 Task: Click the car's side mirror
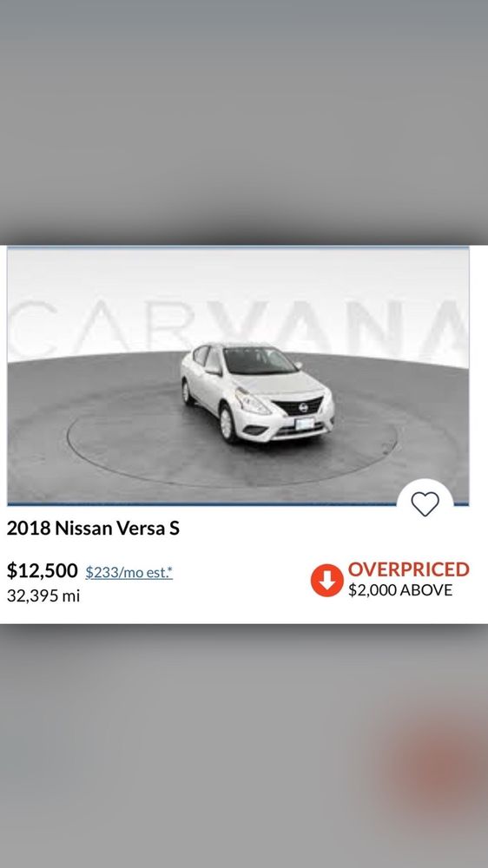(x=213, y=370)
